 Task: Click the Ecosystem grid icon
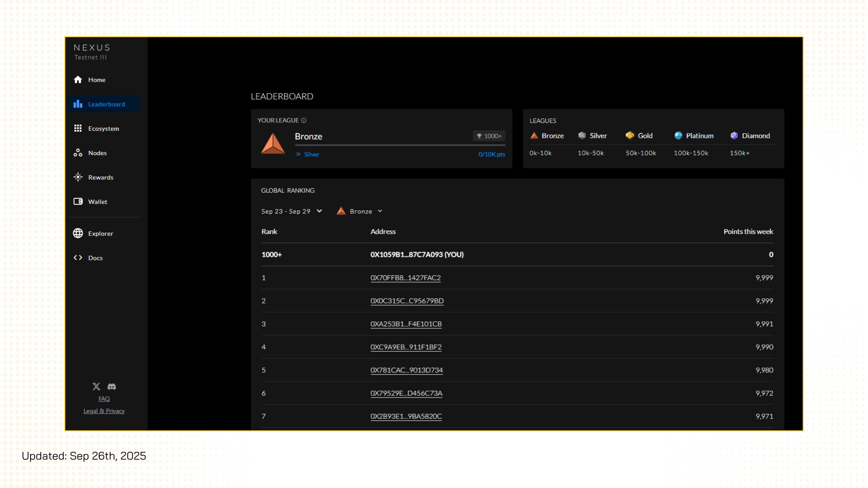click(x=78, y=128)
